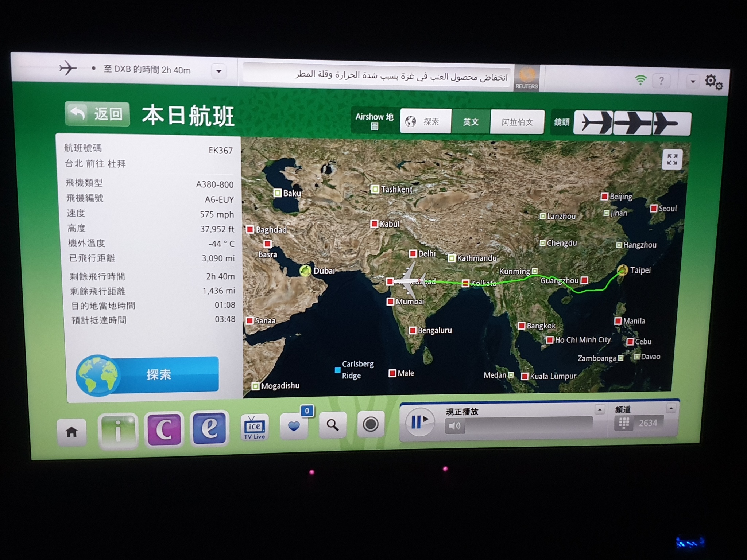
Task: Open the flight time dropdown arrow
Action: [219, 71]
